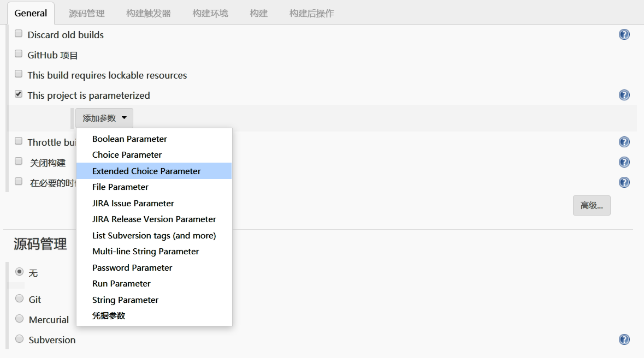Select Subversion radio option
644x358 pixels.
(x=20, y=339)
